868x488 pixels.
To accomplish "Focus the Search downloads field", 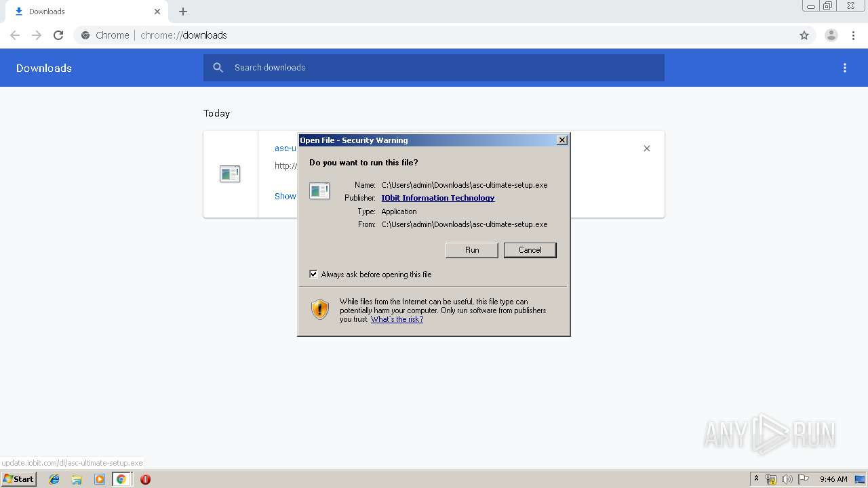I will coord(434,68).
